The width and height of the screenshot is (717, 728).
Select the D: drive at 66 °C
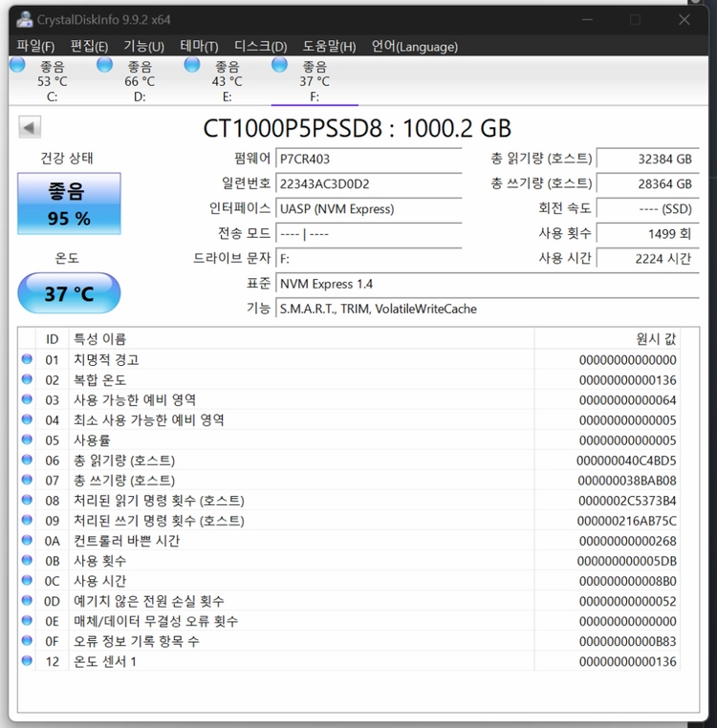point(140,81)
